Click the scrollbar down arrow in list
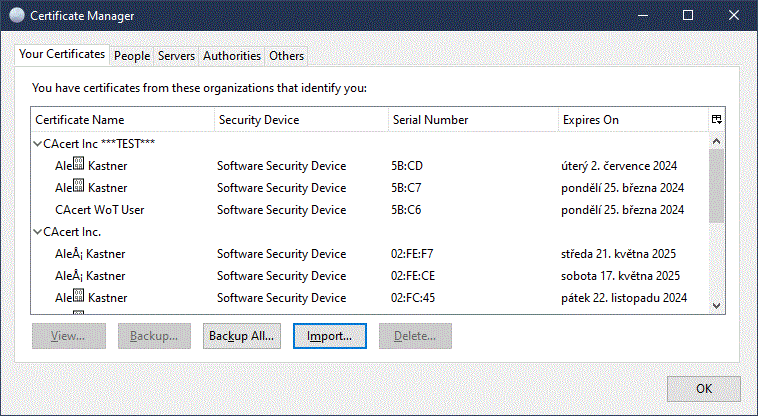The image size is (758, 416). click(716, 305)
